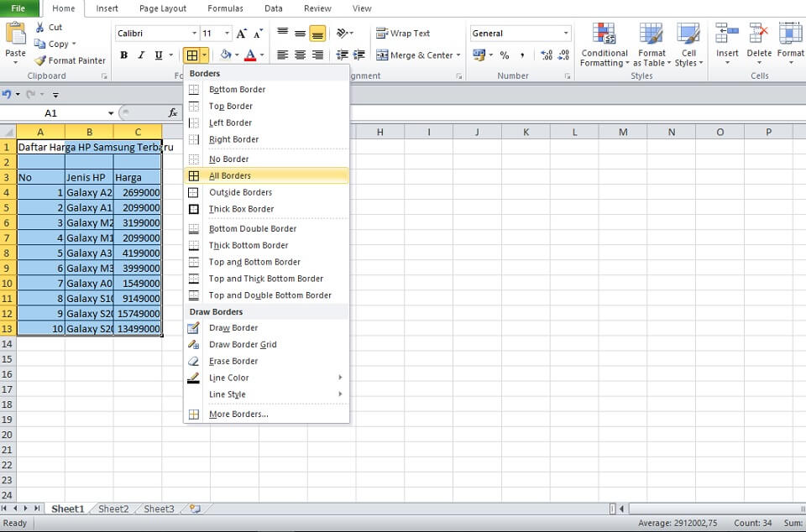Toggle the highlighted Bottom Align button
The width and height of the screenshot is (806, 532).
pos(317,34)
